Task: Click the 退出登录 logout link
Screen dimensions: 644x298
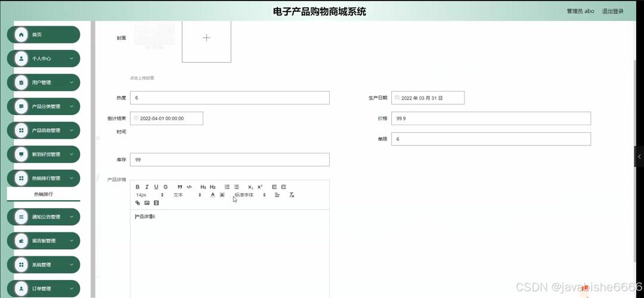Action: coord(613,11)
